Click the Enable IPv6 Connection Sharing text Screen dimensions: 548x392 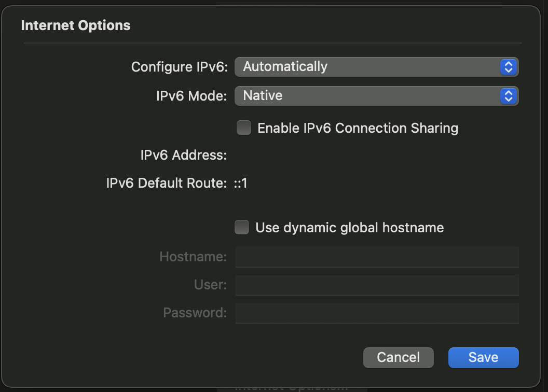[x=358, y=128]
